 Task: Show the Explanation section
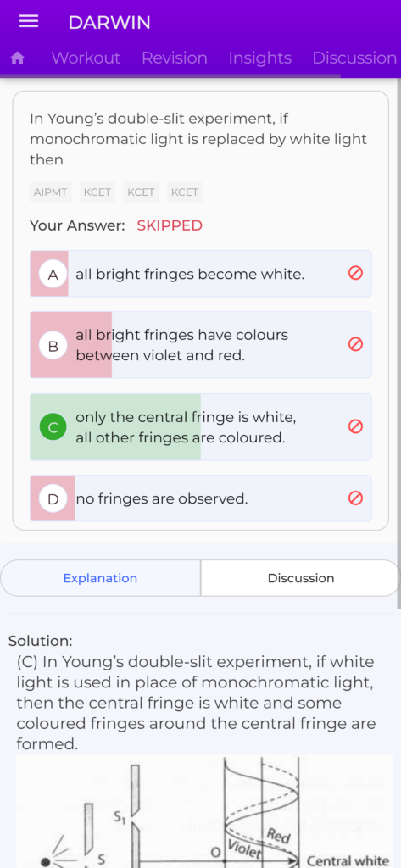tap(100, 578)
